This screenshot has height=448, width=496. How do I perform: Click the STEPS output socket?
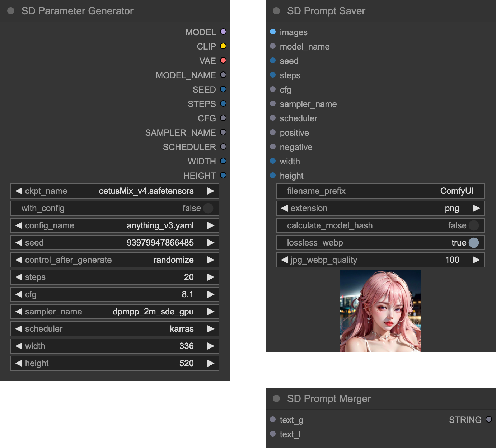[223, 104]
